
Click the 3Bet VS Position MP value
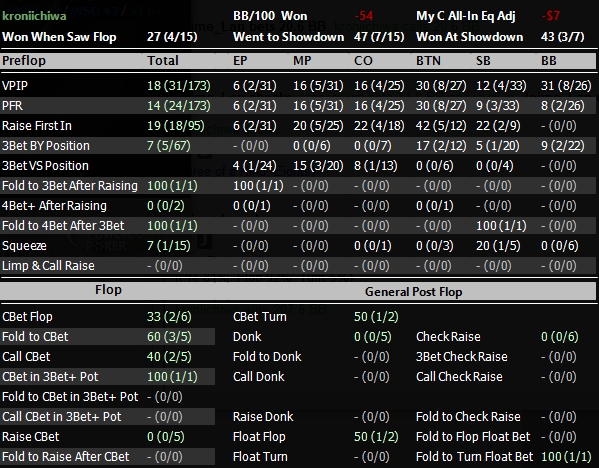point(318,166)
